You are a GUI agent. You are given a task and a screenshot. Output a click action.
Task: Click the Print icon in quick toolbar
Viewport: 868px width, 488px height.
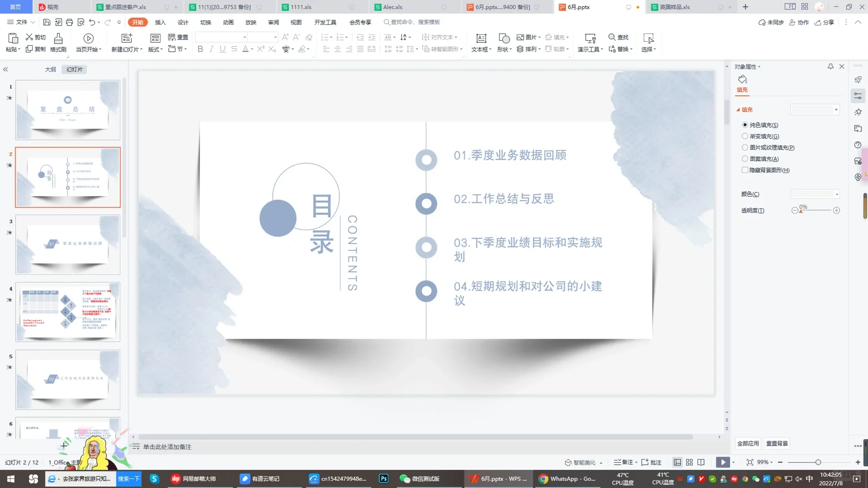pos(69,22)
